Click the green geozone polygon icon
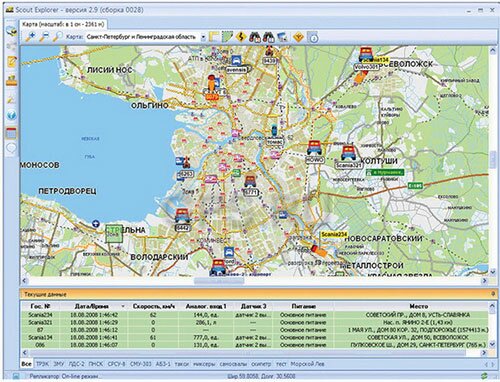 tap(227, 37)
